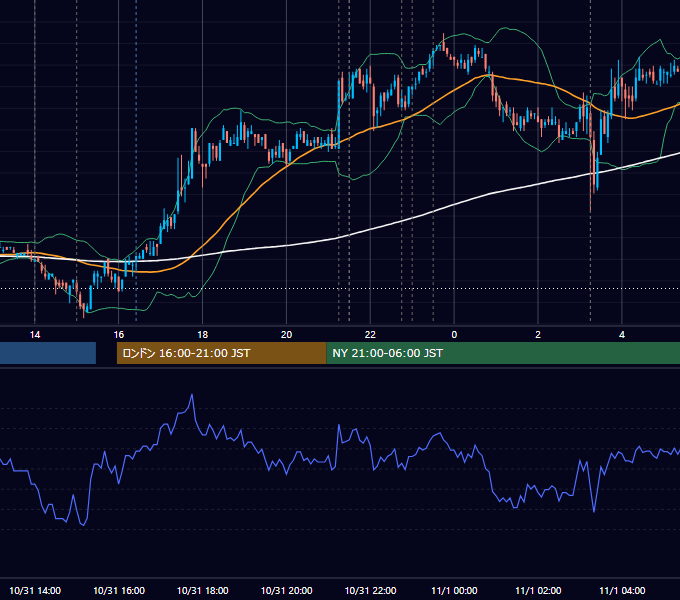Image resolution: width=680 pixels, height=600 pixels.
Task: Click the 11/1 02:00 date label
Action: pos(538,590)
